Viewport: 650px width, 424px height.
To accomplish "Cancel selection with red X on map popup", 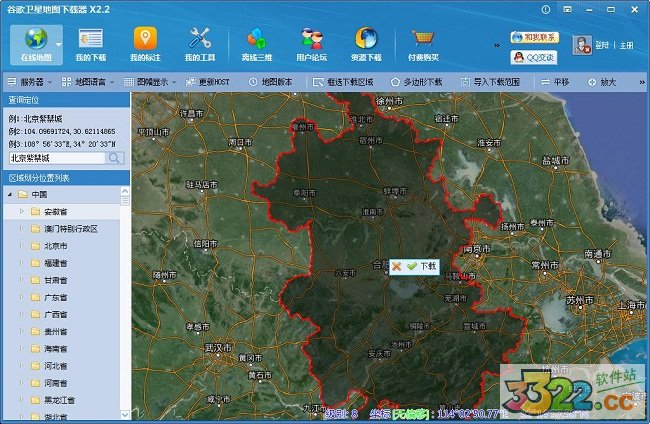I will tap(397, 267).
